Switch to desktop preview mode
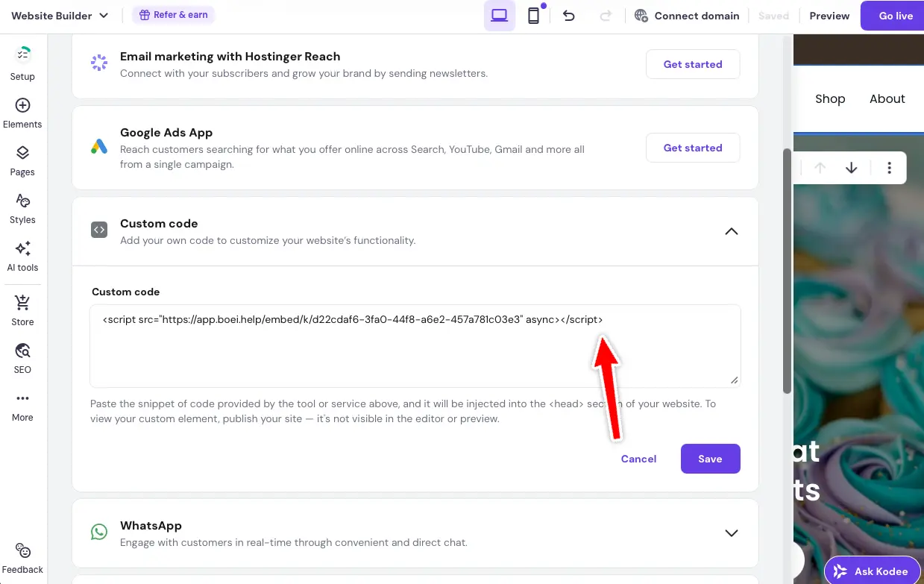The height and width of the screenshot is (584, 924). click(x=499, y=15)
